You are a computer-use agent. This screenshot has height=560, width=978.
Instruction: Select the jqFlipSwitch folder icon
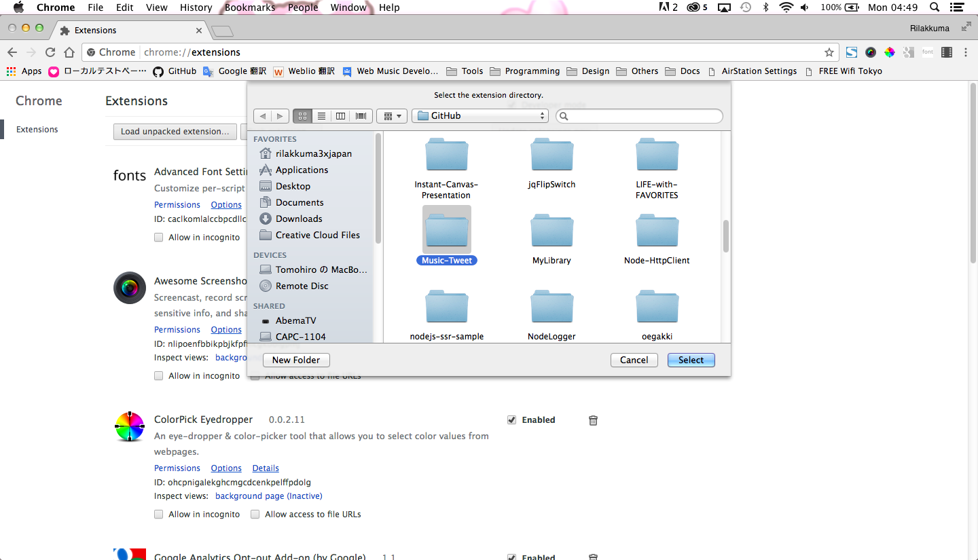pos(552,155)
